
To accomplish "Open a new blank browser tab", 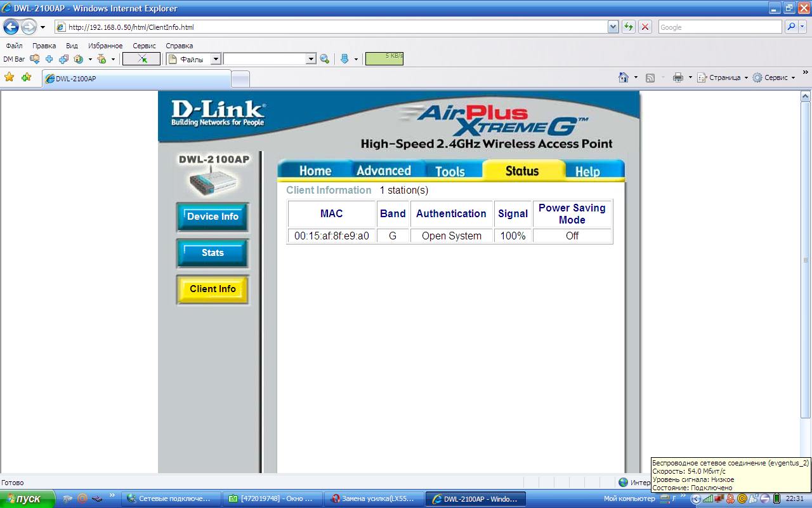I will pos(240,79).
